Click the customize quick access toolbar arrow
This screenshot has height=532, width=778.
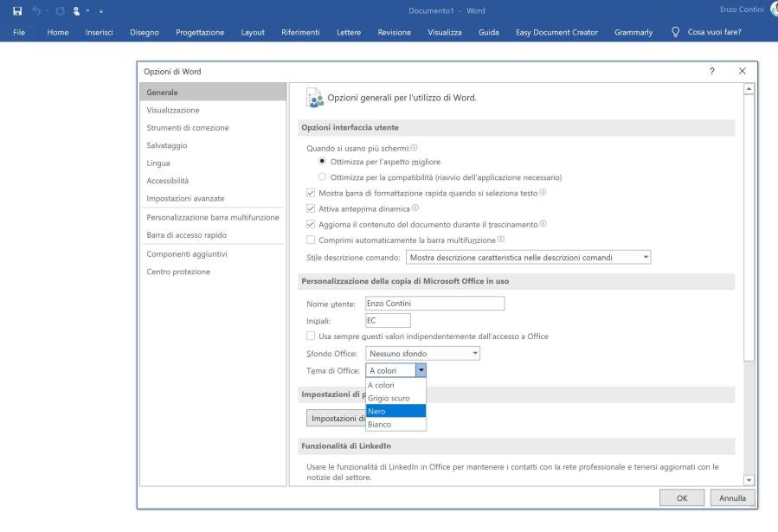click(101, 10)
